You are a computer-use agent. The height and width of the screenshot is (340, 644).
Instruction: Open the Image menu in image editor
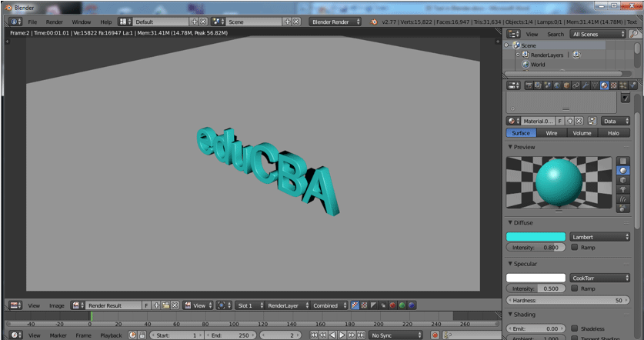[57, 305]
